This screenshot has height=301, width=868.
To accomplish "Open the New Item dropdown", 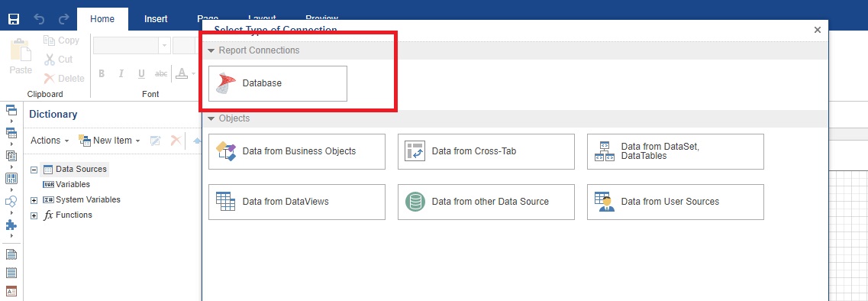I will click(x=110, y=141).
